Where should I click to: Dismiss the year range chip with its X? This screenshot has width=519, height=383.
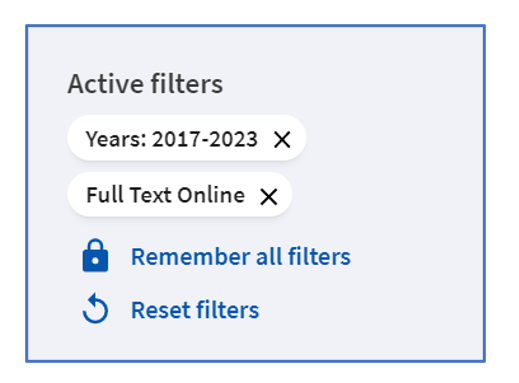coord(282,139)
